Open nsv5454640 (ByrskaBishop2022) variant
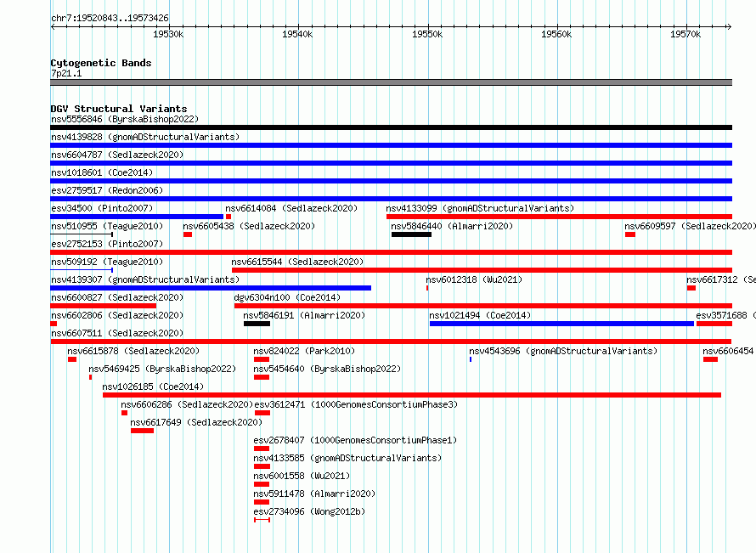The height and width of the screenshot is (553, 756). 327,369
